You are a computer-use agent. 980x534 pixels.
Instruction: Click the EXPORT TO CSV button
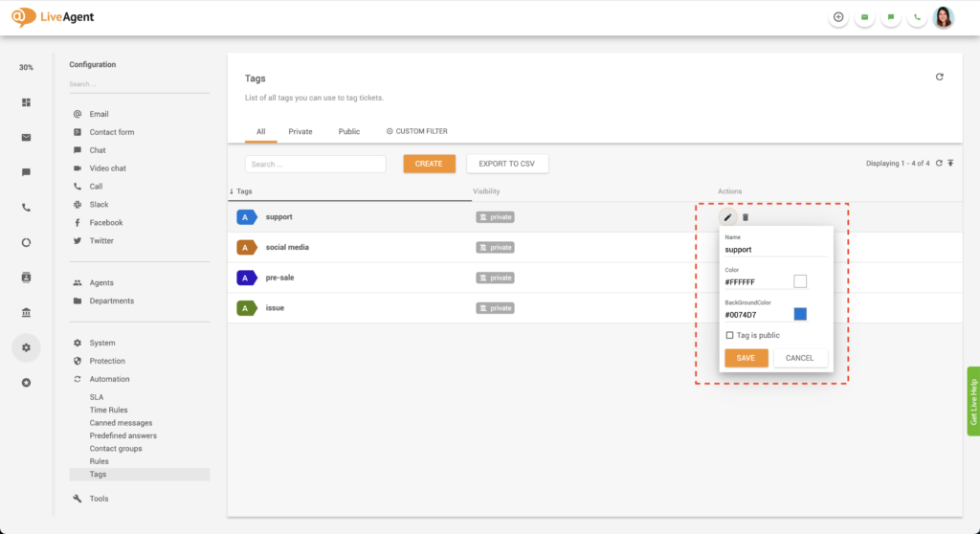(507, 164)
